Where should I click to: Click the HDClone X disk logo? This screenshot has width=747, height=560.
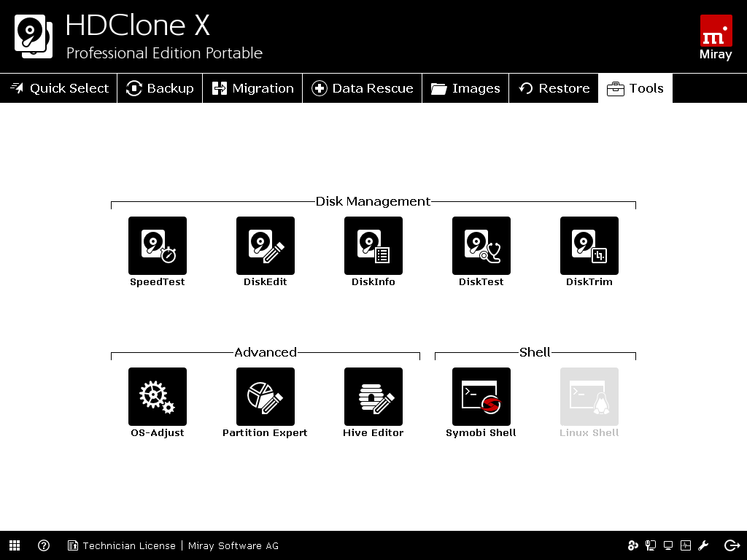pos(34,36)
